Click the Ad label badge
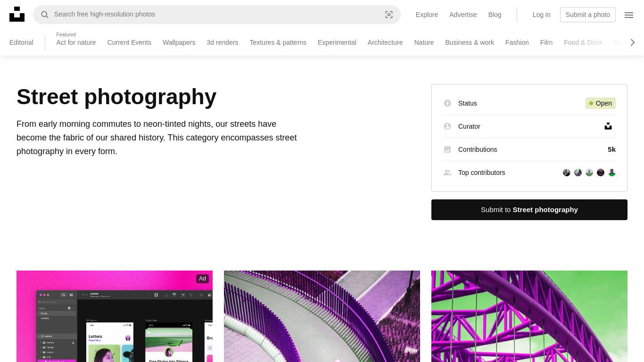This screenshot has height=362, width=644. 202,279
